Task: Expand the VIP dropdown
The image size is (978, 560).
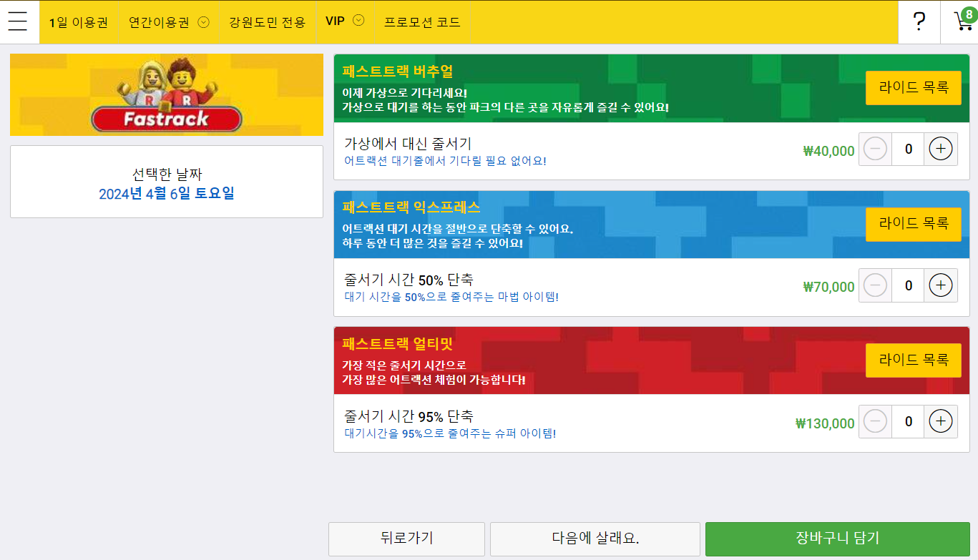Action: [x=345, y=21]
